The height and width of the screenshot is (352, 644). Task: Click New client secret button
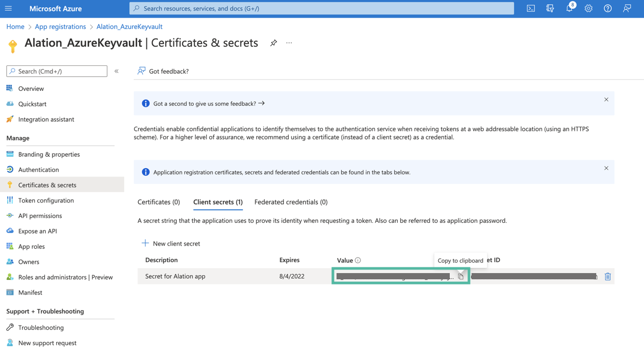click(171, 243)
